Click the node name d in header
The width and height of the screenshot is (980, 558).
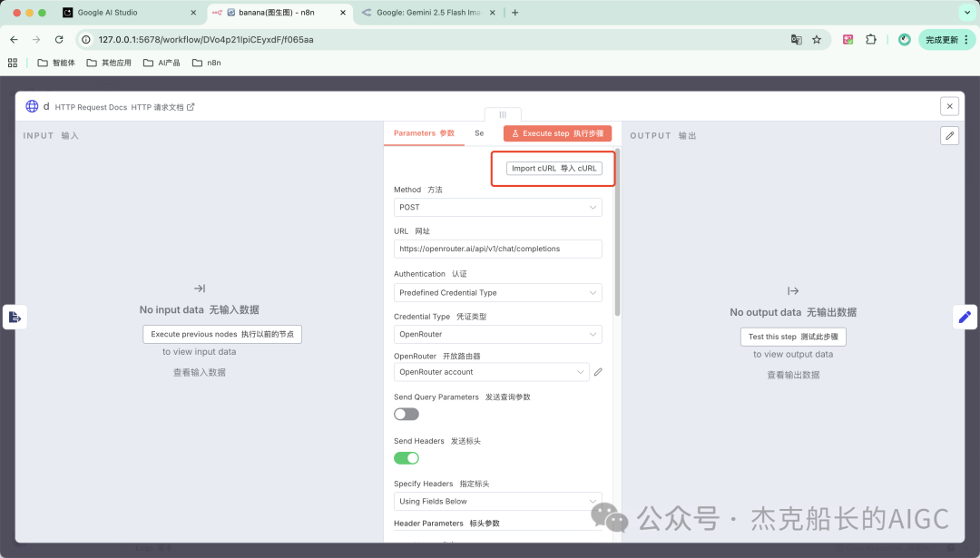[46, 106]
